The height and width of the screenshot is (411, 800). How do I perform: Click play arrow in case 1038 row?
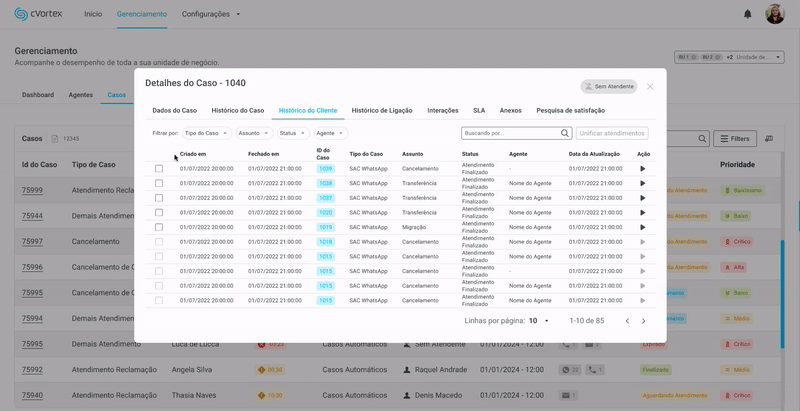point(642,183)
